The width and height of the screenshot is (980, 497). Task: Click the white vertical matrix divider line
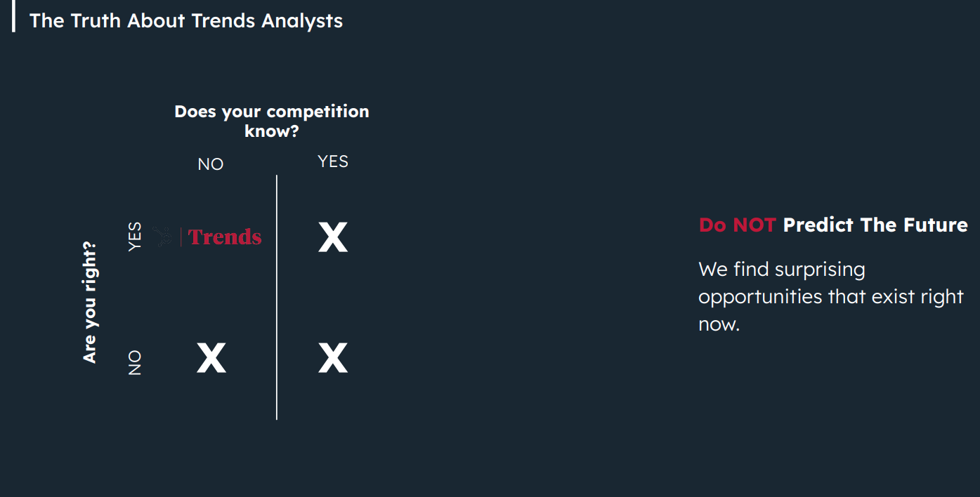(x=277, y=297)
